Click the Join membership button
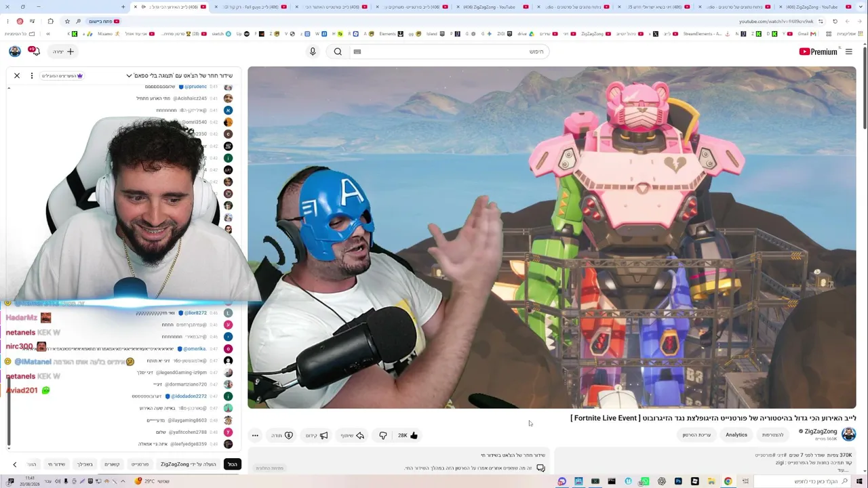Viewport: 868px width, 488px height. coord(773,435)
